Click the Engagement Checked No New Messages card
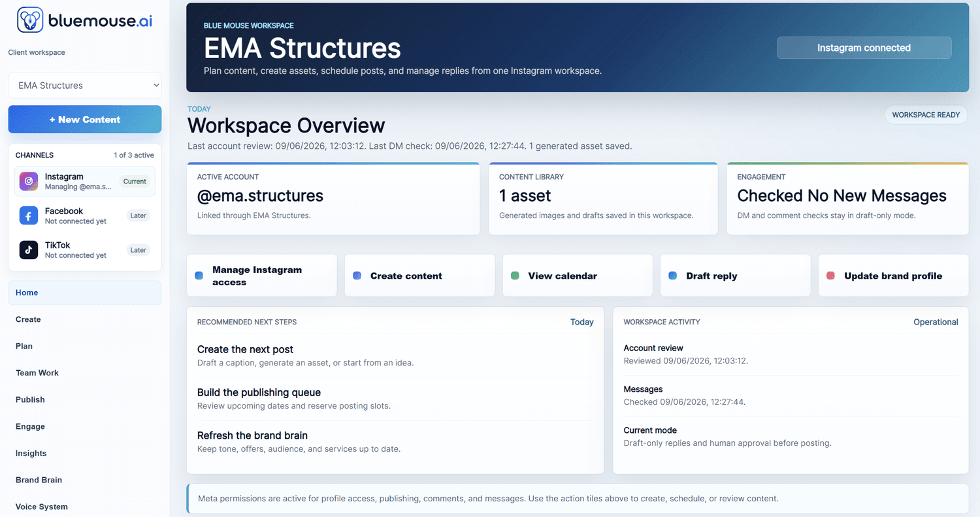The height and width of the screenshot is (517, 980). [x=847, y=198]
